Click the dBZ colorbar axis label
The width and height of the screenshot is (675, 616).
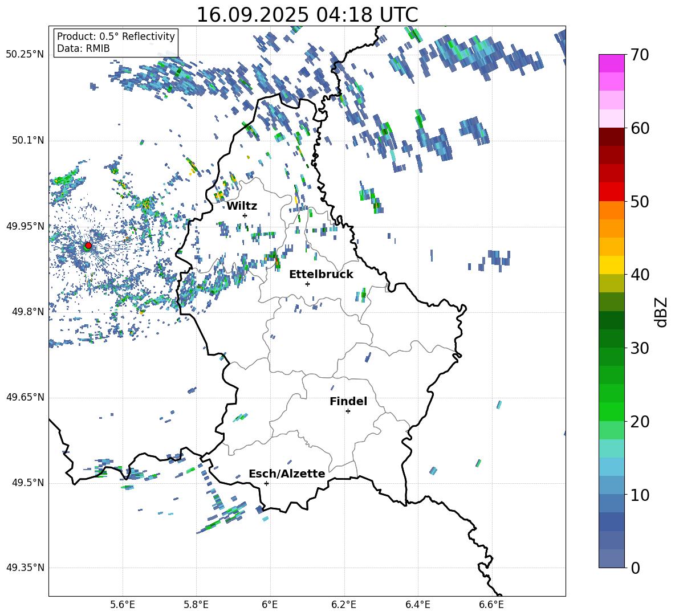[x=662, y=312]
